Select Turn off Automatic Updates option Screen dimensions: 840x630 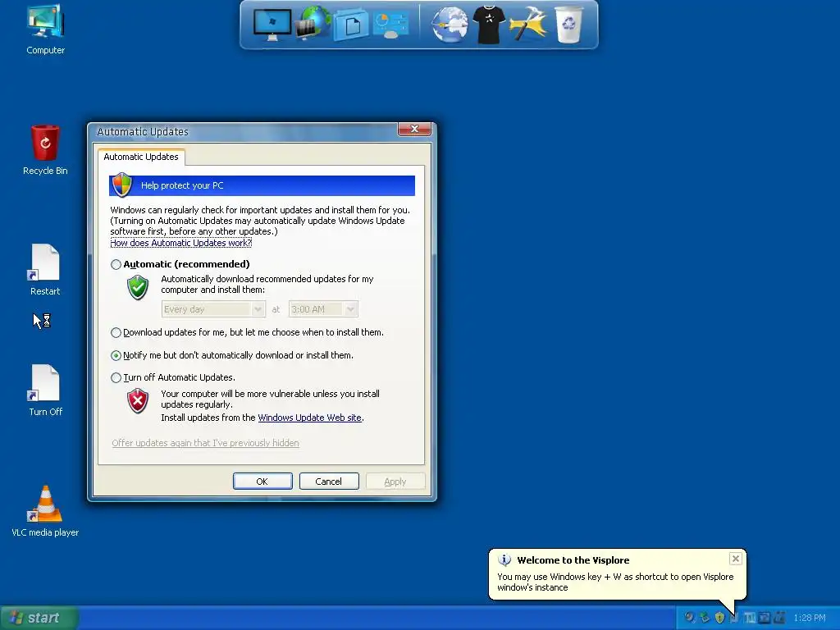pyautogui.click(x=116, y=377)
